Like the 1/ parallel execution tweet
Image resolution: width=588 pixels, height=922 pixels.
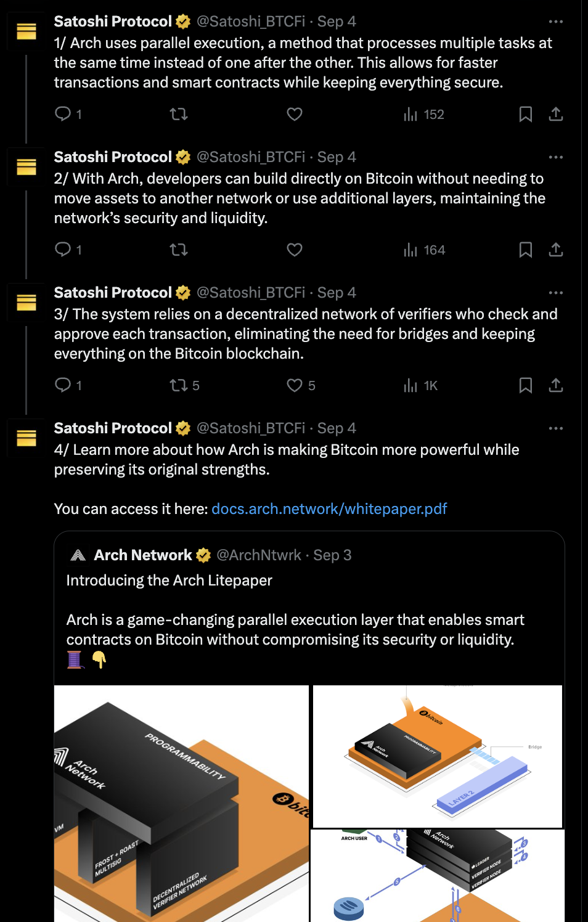tap(295, 114)
